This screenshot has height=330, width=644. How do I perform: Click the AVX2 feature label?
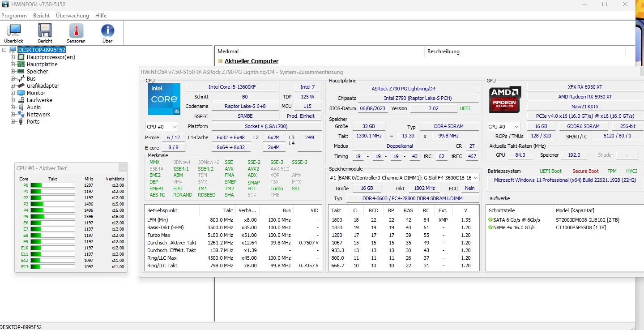253,169
